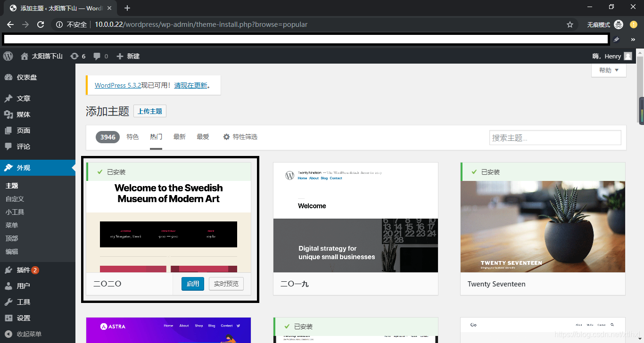Image resolution: width=644 pixels, height=343 pixels.
Task: Click the 3946 theme count badge
Action: coord(107,137)
